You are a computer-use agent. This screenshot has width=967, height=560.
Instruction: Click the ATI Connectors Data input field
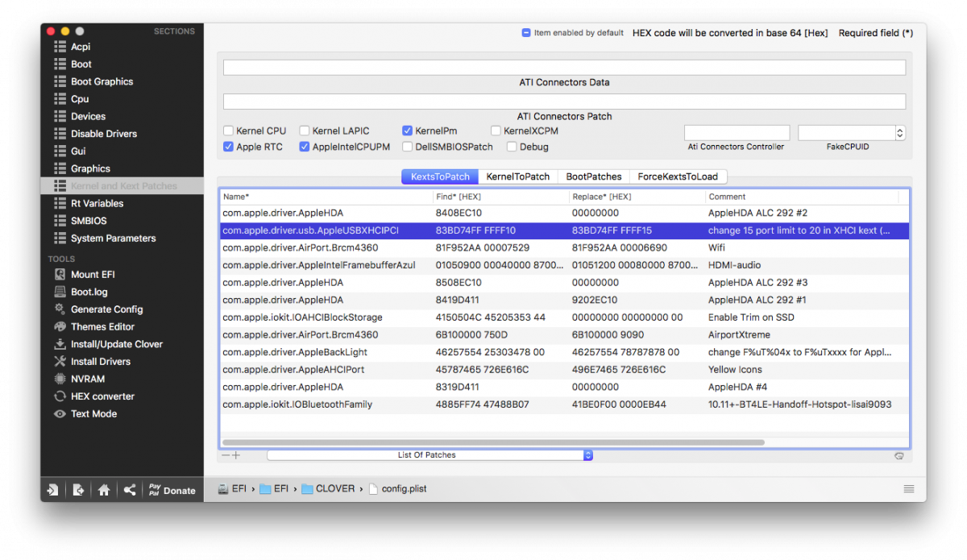coord(564,68)
